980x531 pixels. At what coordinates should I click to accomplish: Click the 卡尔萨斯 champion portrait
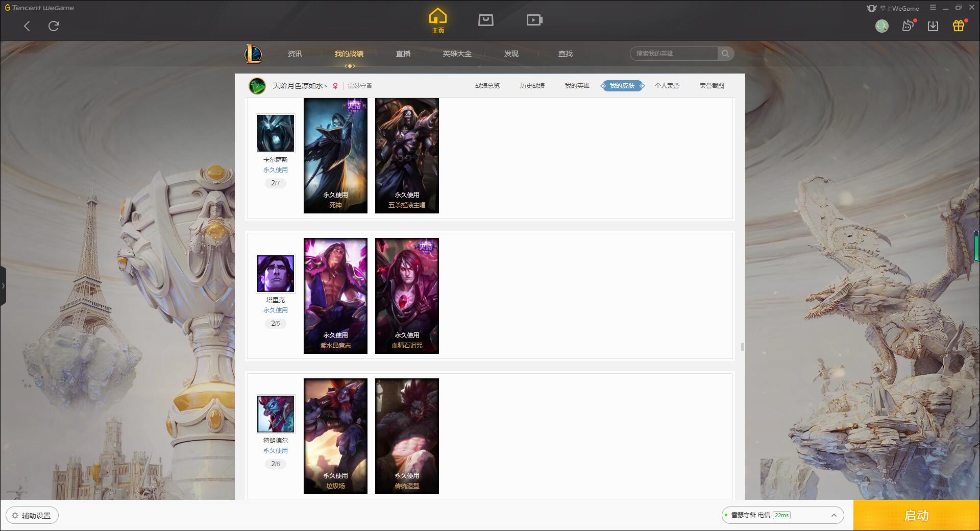(x=276, y=133)
